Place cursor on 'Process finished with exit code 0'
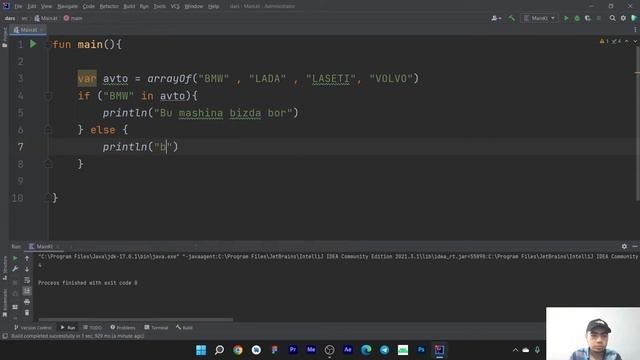 [x=87, y=283]
